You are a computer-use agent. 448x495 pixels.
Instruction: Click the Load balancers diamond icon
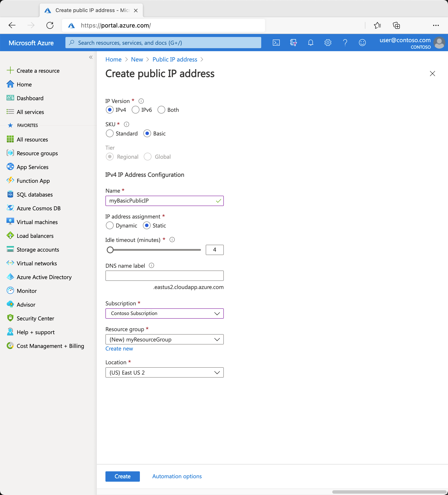(10, 235)
